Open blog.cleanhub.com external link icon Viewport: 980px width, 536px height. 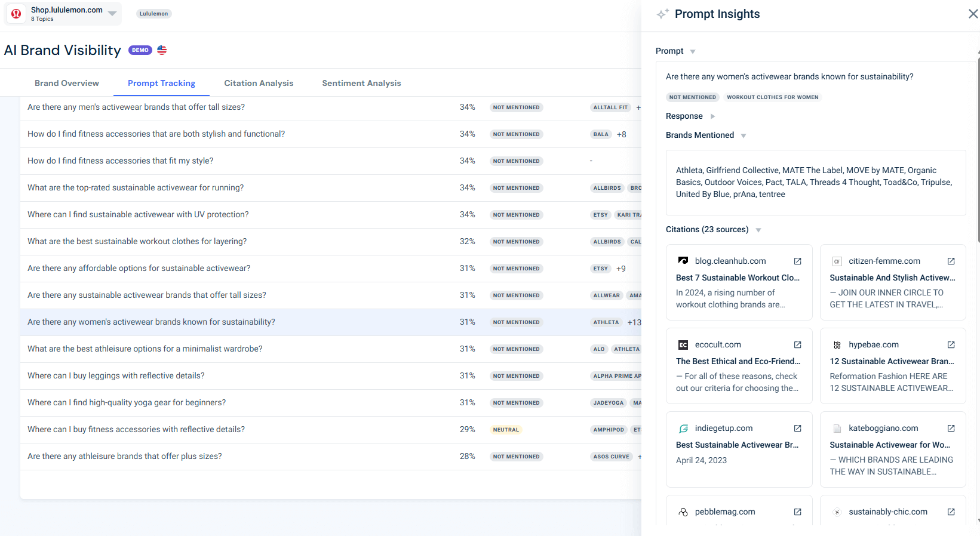coord(797,261)
